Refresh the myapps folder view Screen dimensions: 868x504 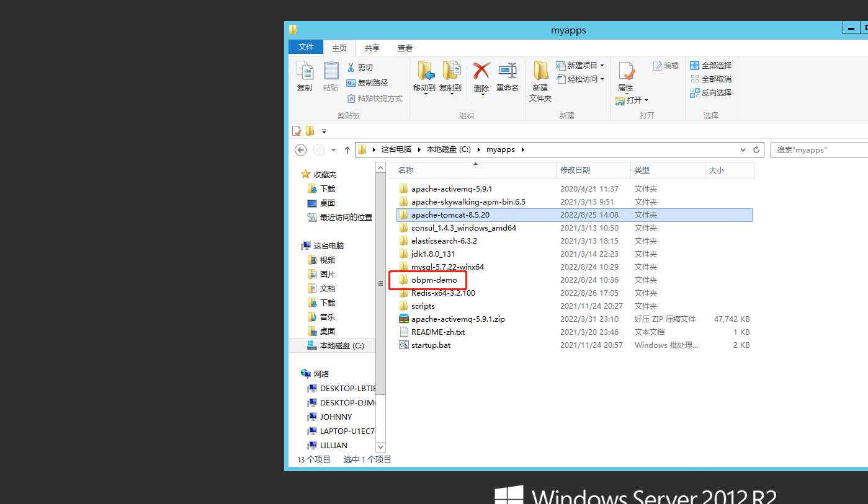click(756, 150)
